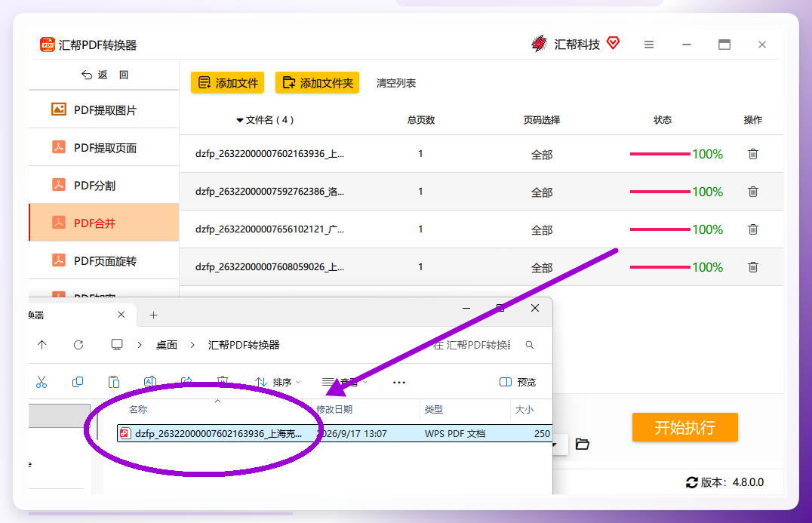
Task: Delete the dzfp_26322000007608059026 row via its trash icon
Action: [753, 266]
